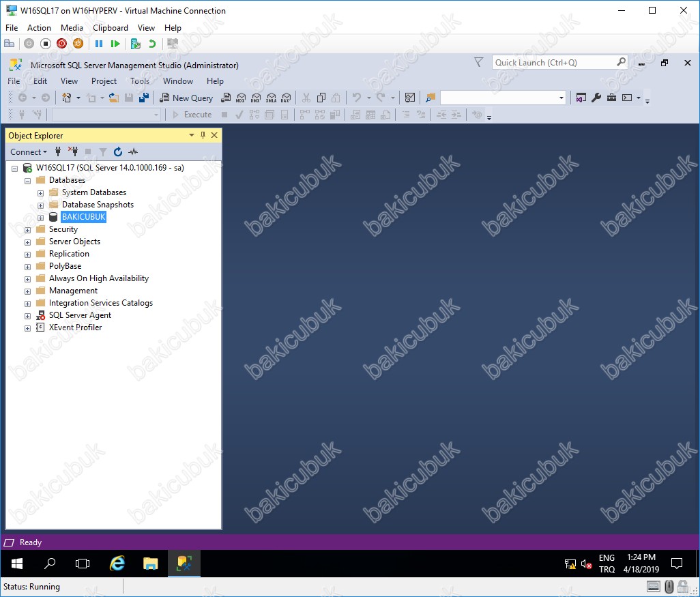
Task: Open File Explorer from taskbar
Action: coord(151,564)
